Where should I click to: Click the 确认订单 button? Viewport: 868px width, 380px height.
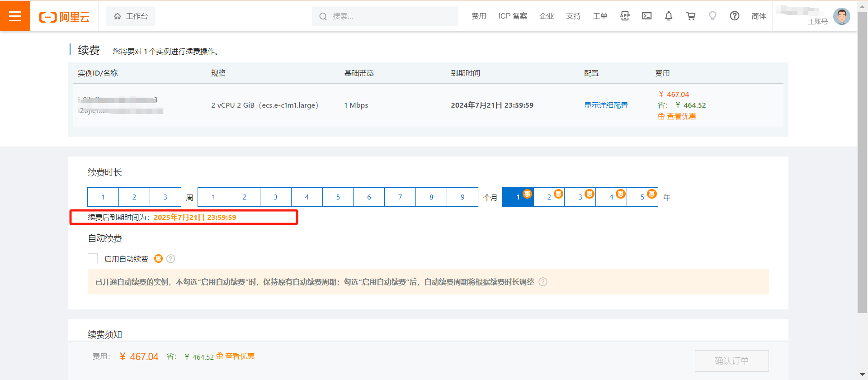pyautogui.click(x=731, y=361)
